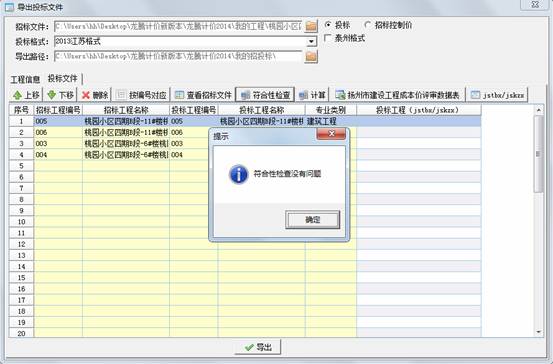Screen dimensions: 553x364
Task: Browse folder icon for 导出路径
Action: 311,56
